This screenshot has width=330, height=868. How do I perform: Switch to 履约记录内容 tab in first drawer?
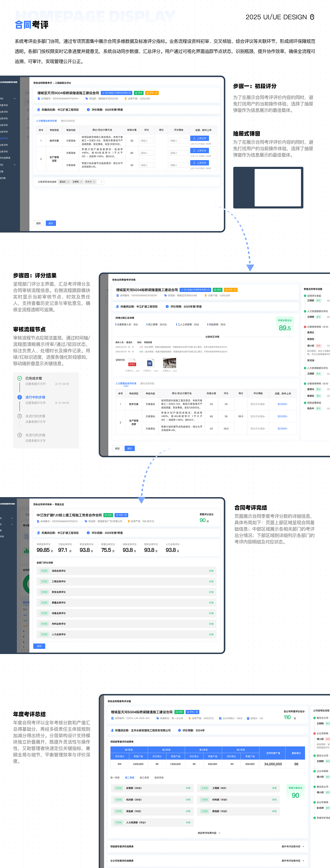click(x=68, y=121)
